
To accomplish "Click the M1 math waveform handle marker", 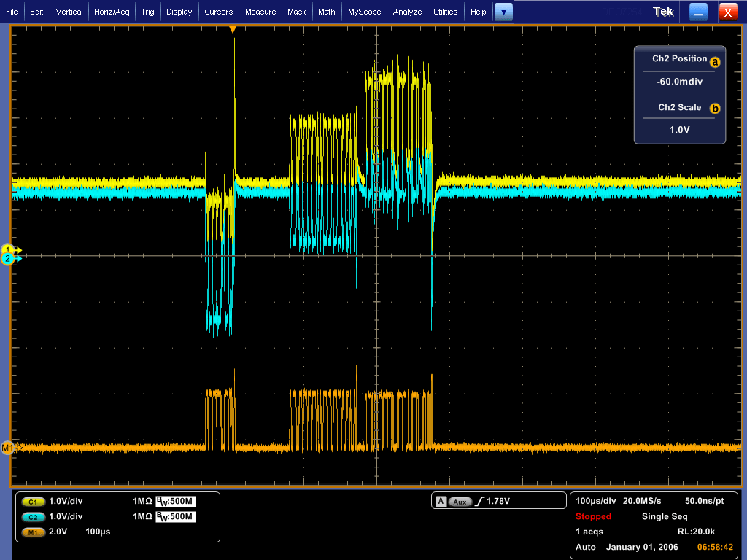I will tap(8, 447).
